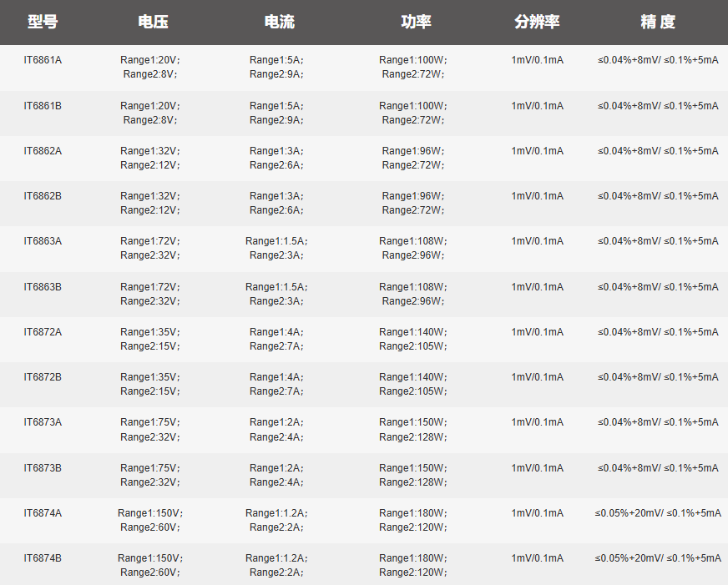Image resolution: width=728 pixels, height=585 pixels.
Task: Click the 精度 column header
Action: (x=658, y=22)
